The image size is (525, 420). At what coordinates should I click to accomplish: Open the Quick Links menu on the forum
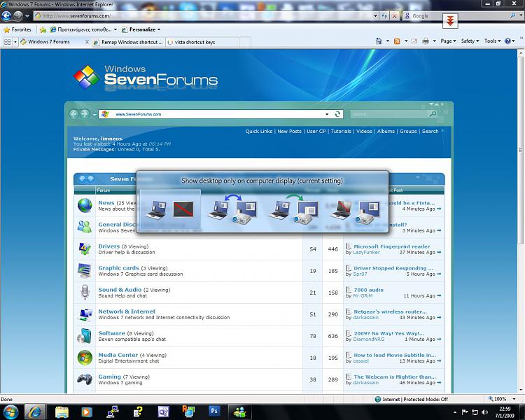259,132
